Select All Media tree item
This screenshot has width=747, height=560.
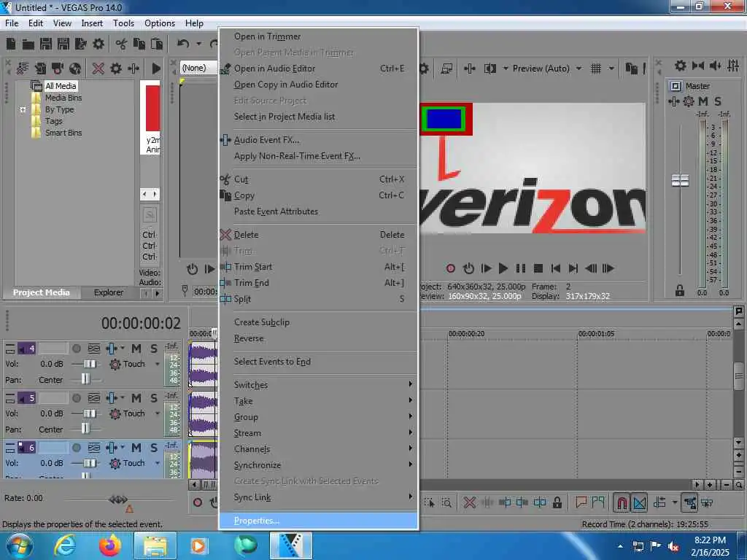click(61, 86)
